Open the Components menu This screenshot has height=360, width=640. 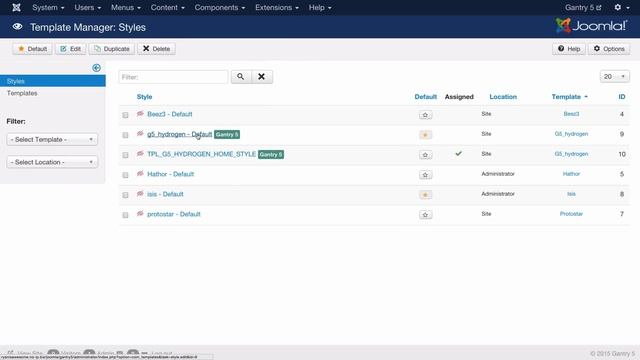click(220, 7)
